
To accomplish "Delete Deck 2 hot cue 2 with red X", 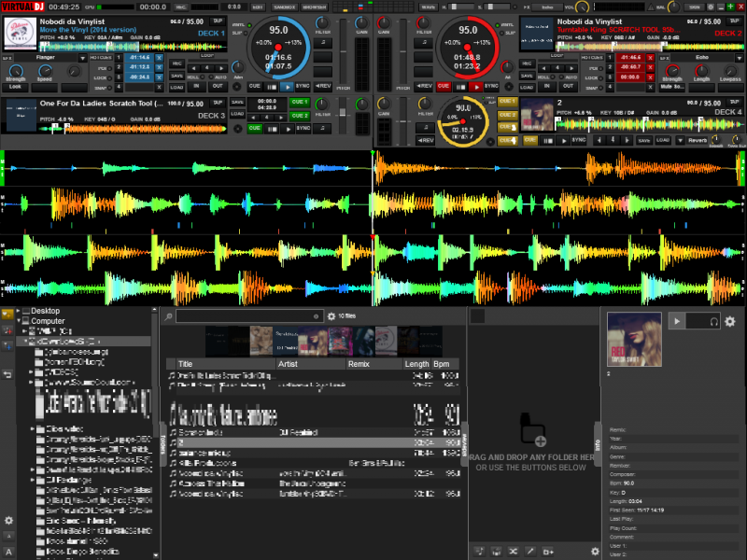I will tap(650, 67).
